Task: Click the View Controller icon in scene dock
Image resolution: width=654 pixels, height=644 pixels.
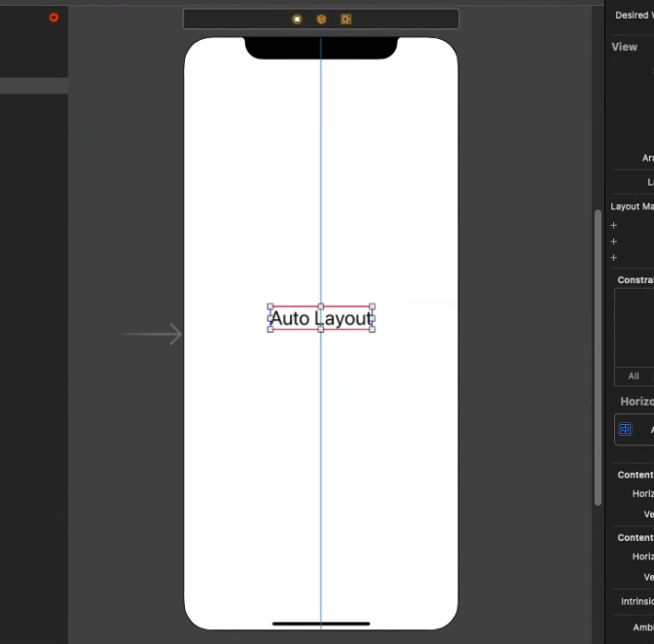Action: 297,19
